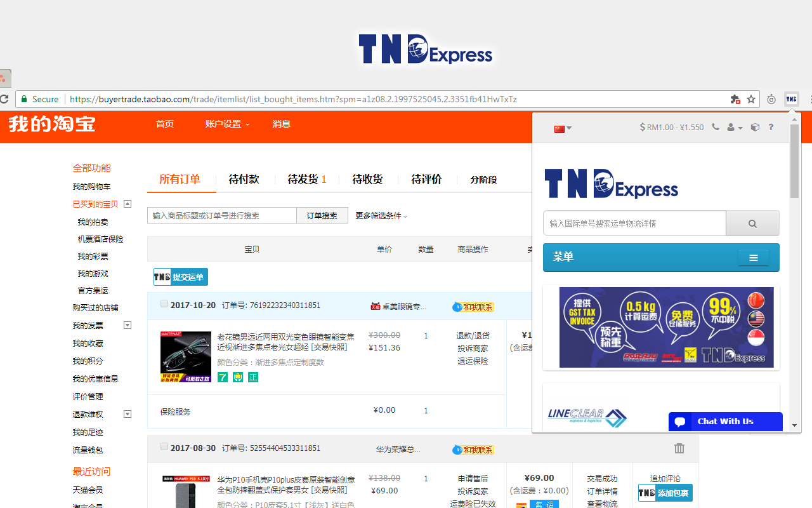Expand the 退款维权 sidebar arrow
This screenshot has width=812, height=508.
point(128,414)
